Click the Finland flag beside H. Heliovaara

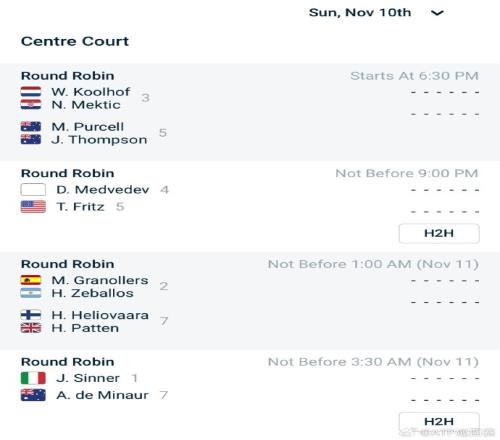pyautogui.click(x=31, y=315)
